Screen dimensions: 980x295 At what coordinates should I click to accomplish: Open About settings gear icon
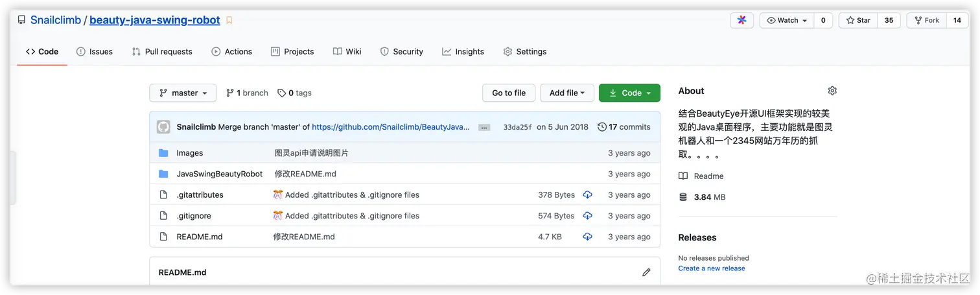pos(833,91)
